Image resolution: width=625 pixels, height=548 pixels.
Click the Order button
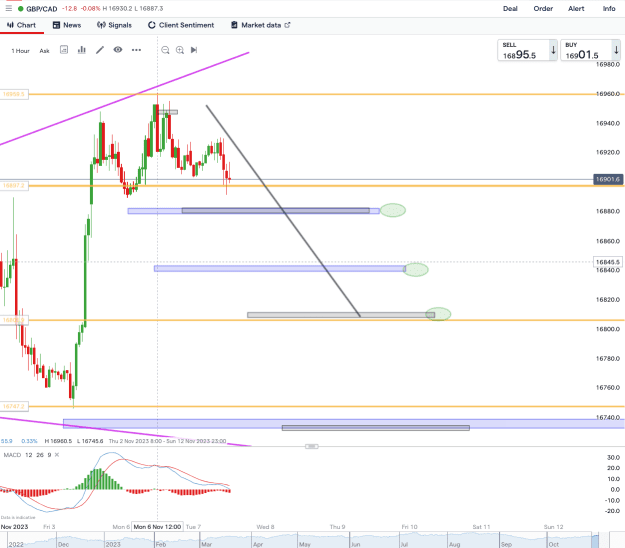pyautogui.click(x=543, y=8)
